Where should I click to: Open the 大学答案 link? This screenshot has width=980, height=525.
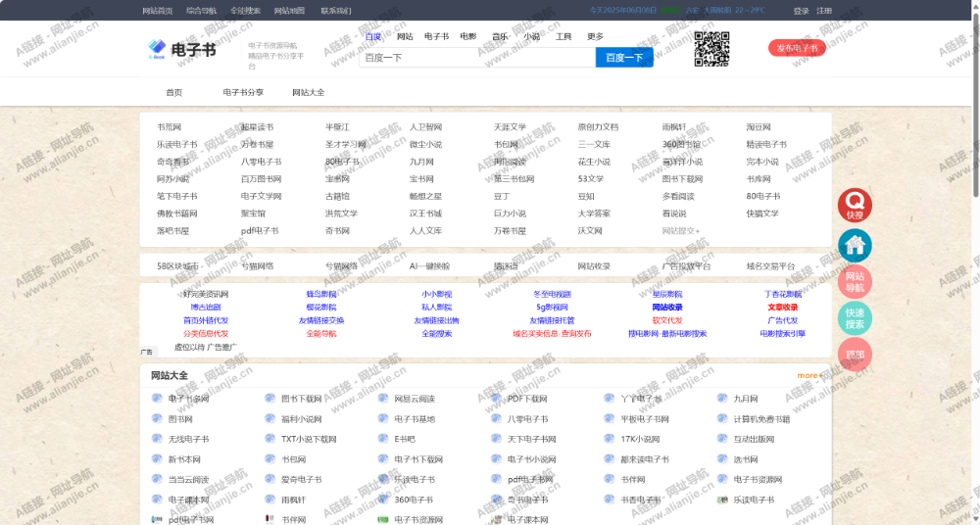click(x=595, y=214)
